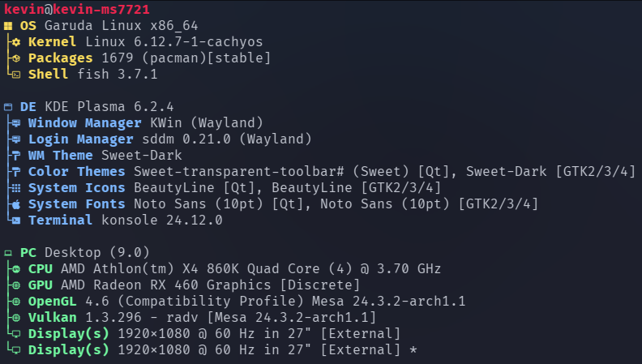The image size is (642, 364).
Task: Click the Linux 6.12.7-1-cachyos kernel text
Action: (x=174, y=42)
